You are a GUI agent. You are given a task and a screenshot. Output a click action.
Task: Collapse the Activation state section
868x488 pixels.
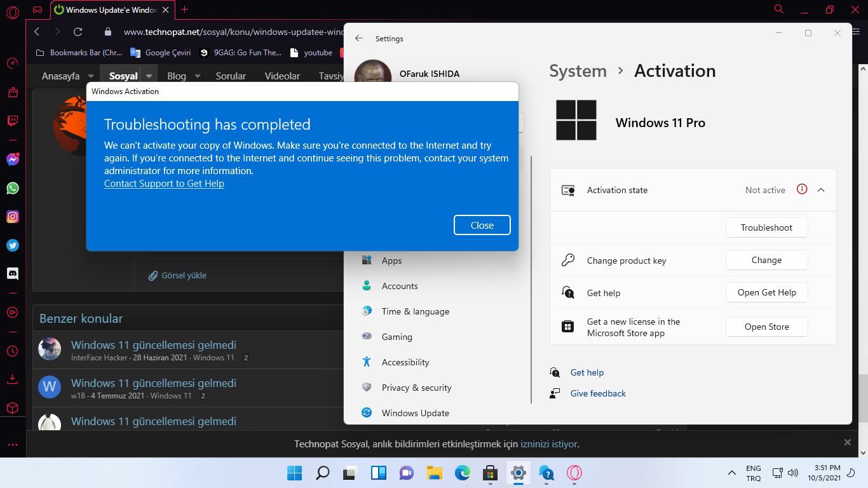(x=821, y=190)
